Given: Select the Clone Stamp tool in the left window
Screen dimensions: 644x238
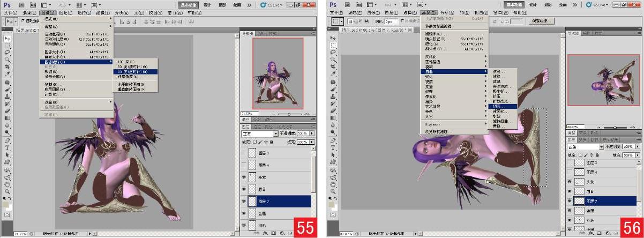Looking at the screenshot, I should (8, 97).
